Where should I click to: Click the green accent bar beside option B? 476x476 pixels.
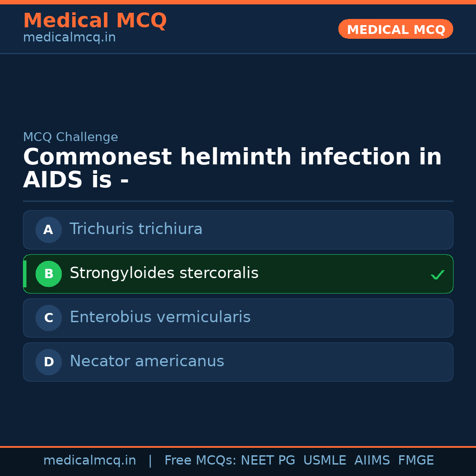pos(25,274)
